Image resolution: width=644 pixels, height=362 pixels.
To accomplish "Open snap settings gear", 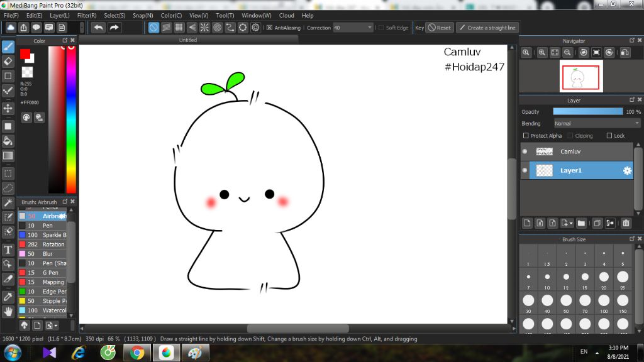I will point(255,28).
